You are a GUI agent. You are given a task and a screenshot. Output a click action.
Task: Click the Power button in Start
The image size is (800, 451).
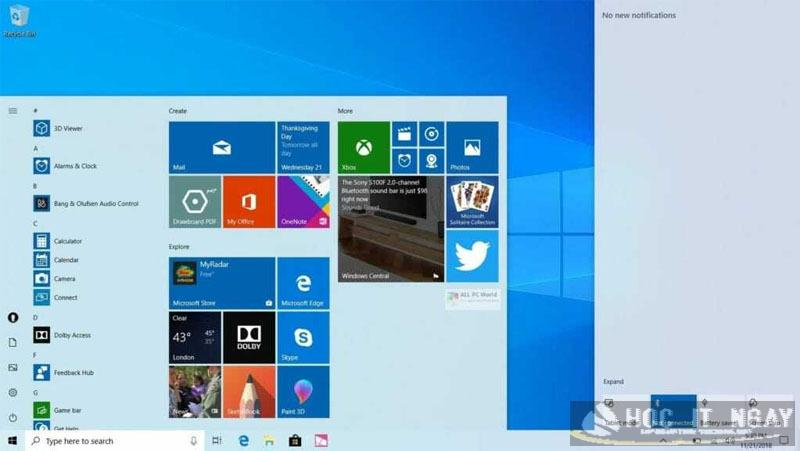click(13, 417)
